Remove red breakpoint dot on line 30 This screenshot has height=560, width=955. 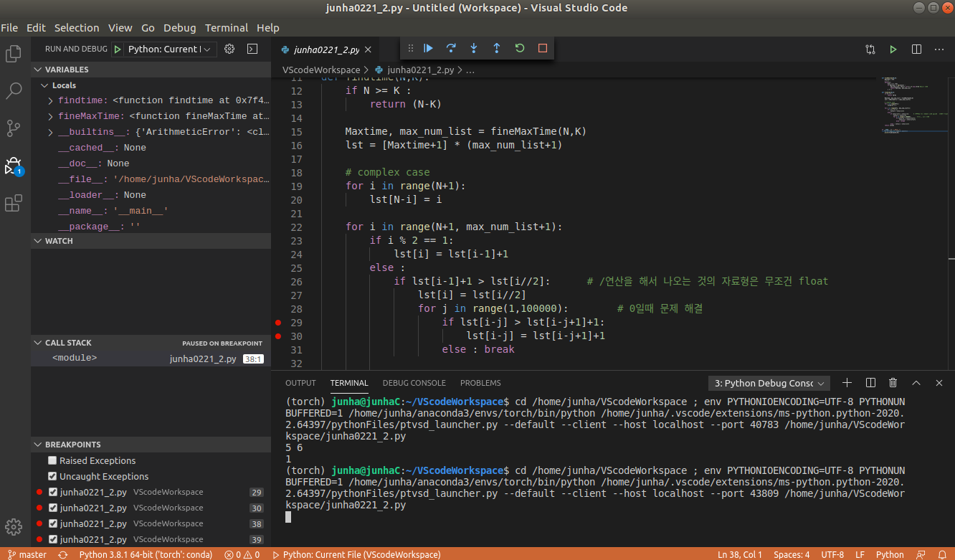pos(278,336)
